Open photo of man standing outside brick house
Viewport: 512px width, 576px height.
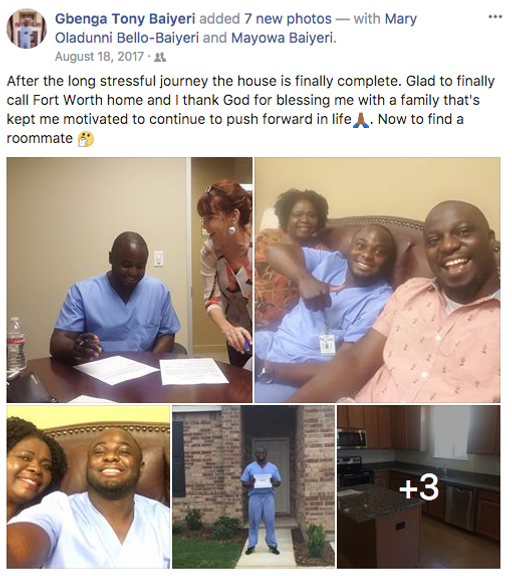pos(253,487)
